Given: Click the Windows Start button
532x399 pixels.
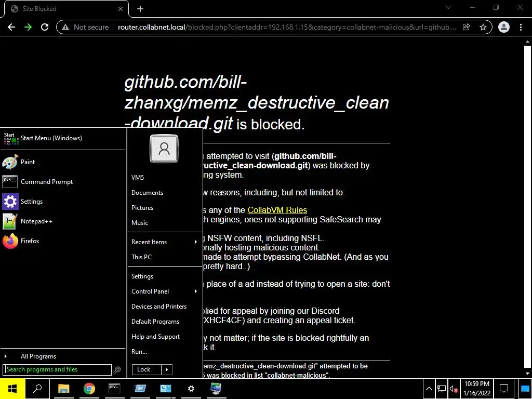Looking at the screenshot, I should point(12,389).
